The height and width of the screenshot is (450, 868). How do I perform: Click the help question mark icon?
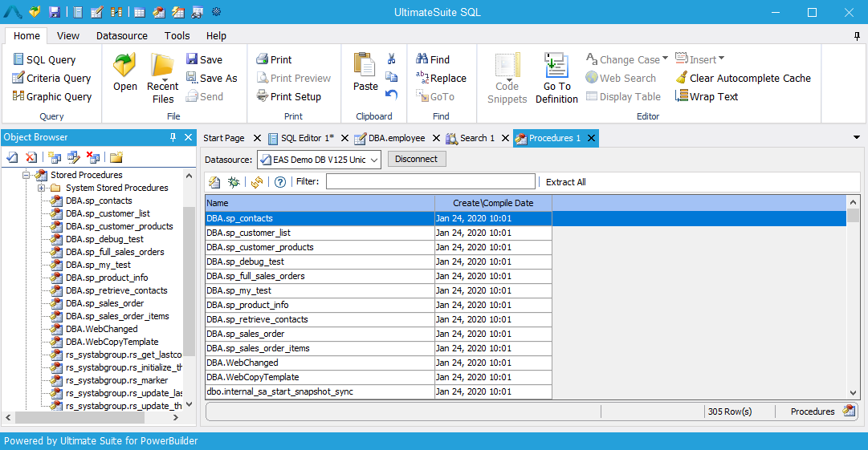[280, 182]
